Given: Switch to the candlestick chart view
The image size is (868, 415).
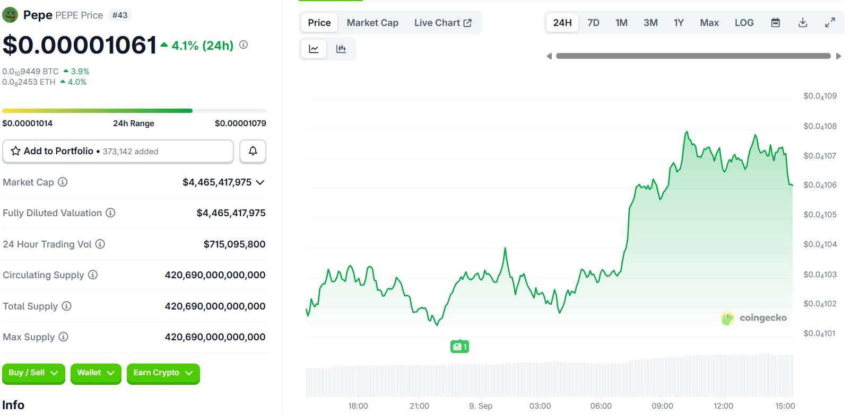Looking at the screenshot, I should (x=341, y=49).
